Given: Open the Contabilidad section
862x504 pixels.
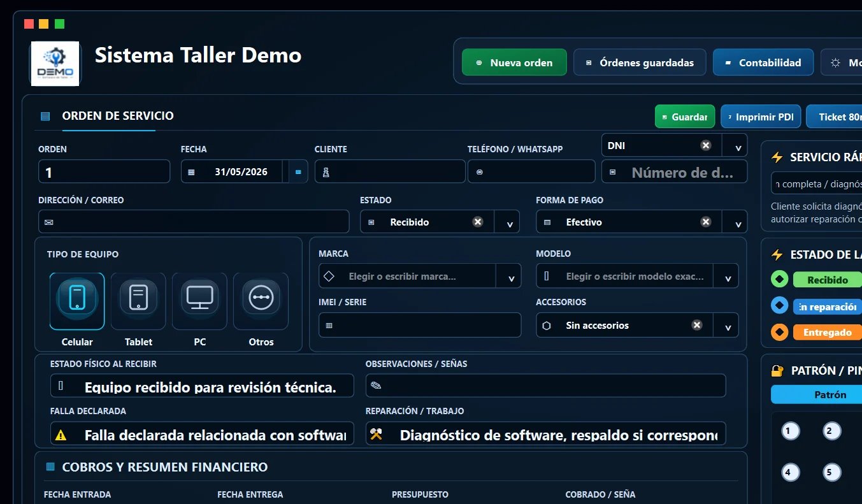Looking at the screenshot, I should [x=763, y=62].
